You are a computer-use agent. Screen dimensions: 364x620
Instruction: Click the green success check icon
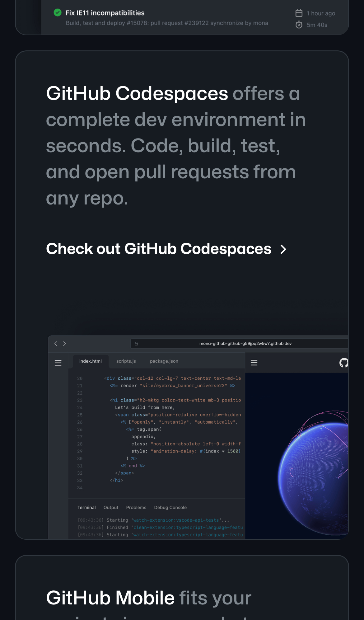58,13
